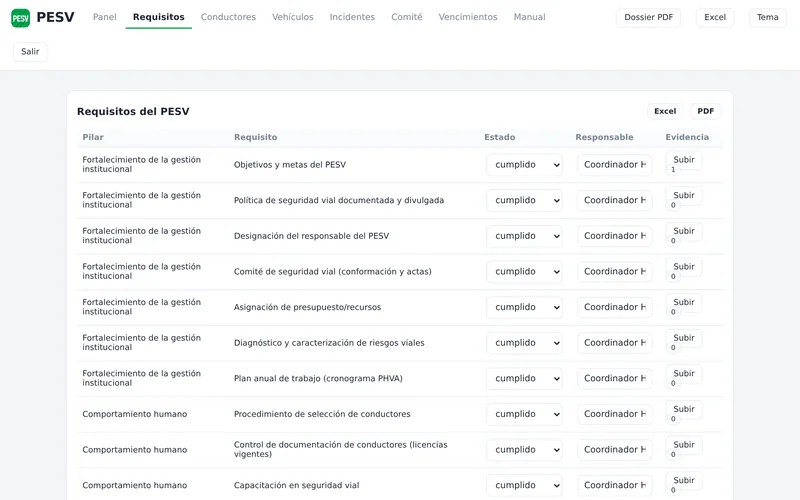
Task: Edit Responsable field for Diagnóstico y caracterización
Action: 615,343
